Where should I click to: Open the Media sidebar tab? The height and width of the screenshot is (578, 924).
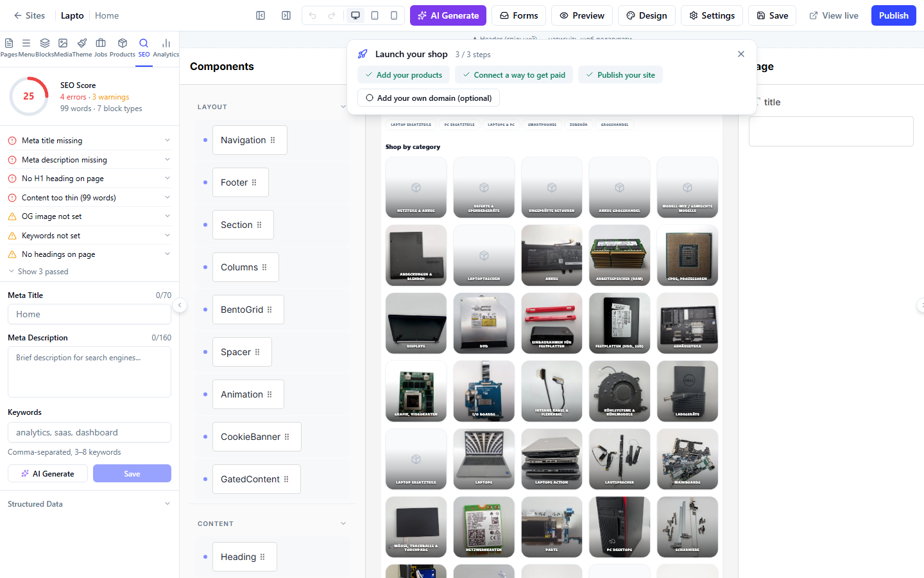pos(63,48)
